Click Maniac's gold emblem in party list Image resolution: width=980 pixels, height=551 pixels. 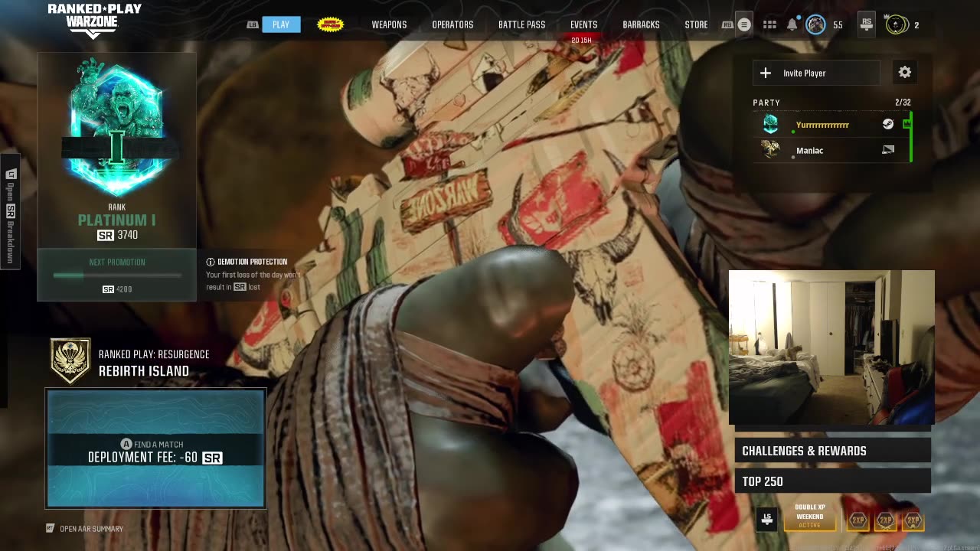click(x=771, y=149)
